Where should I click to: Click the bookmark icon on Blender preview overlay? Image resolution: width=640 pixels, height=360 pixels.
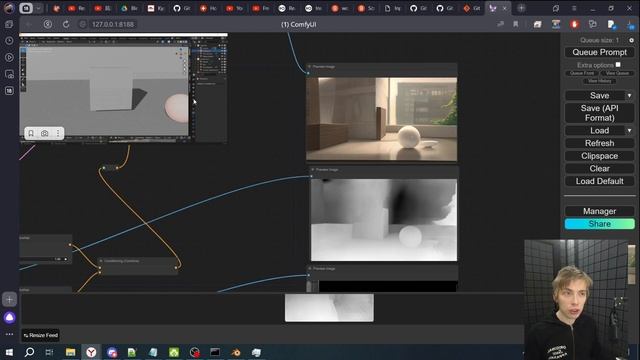pos(31,133)
